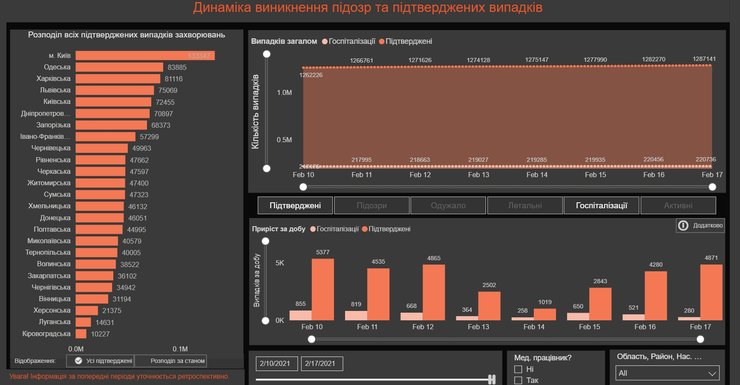Screen dimensions: 740x385
Task: Select the Летальні metric tab
Action: [x=525, y=206]
